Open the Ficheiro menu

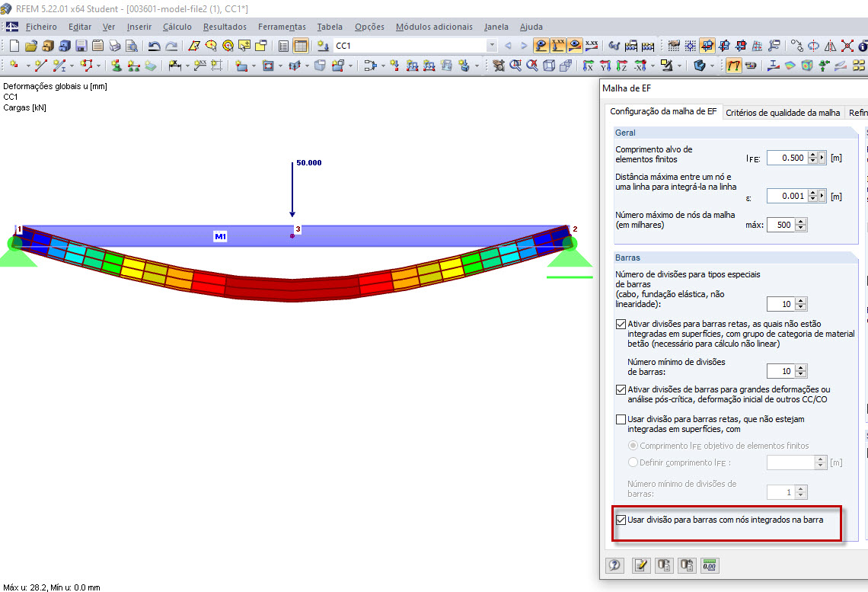click(x=41, y=27)
